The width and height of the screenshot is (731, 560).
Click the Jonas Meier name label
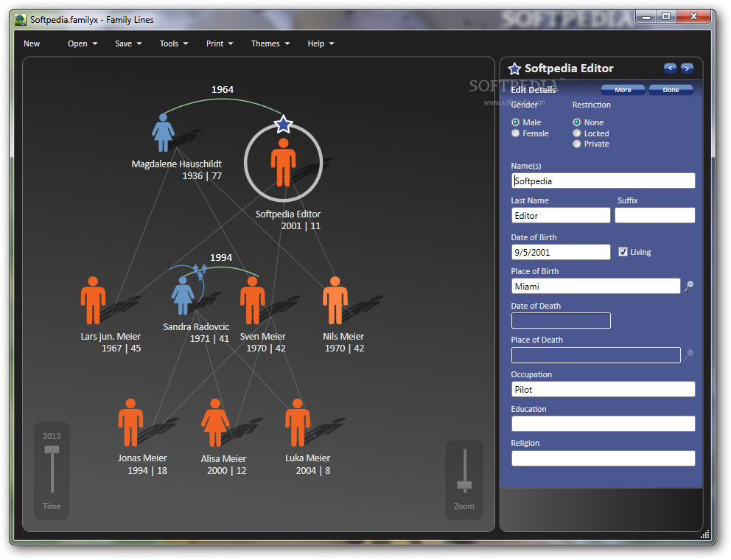click(142, 458)
